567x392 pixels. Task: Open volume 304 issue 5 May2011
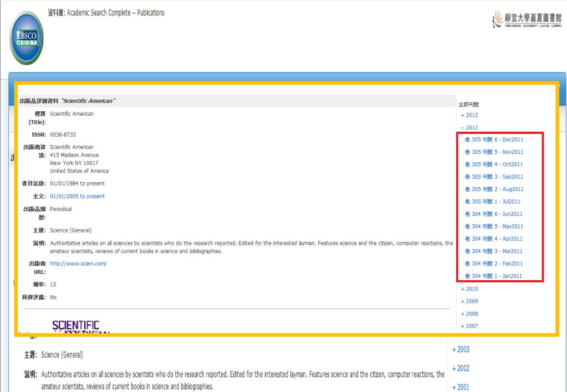click(494, 226)
